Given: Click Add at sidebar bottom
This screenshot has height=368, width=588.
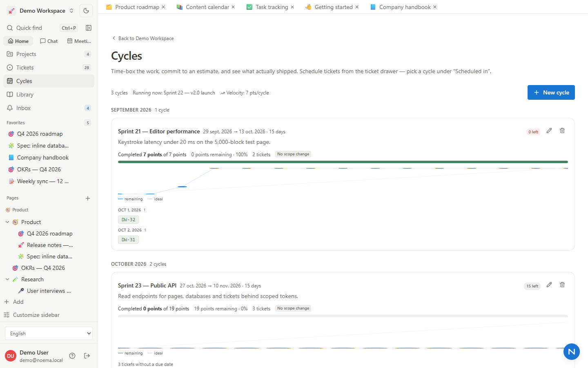Looking at the screenshot, I should click(14, 302).
